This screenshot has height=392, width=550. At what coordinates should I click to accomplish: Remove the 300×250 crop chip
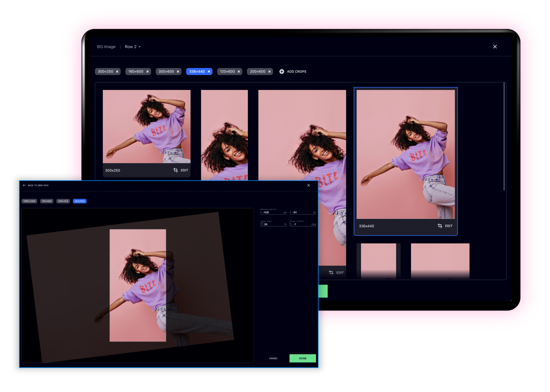pyautogui.click(x=117, y=71)
